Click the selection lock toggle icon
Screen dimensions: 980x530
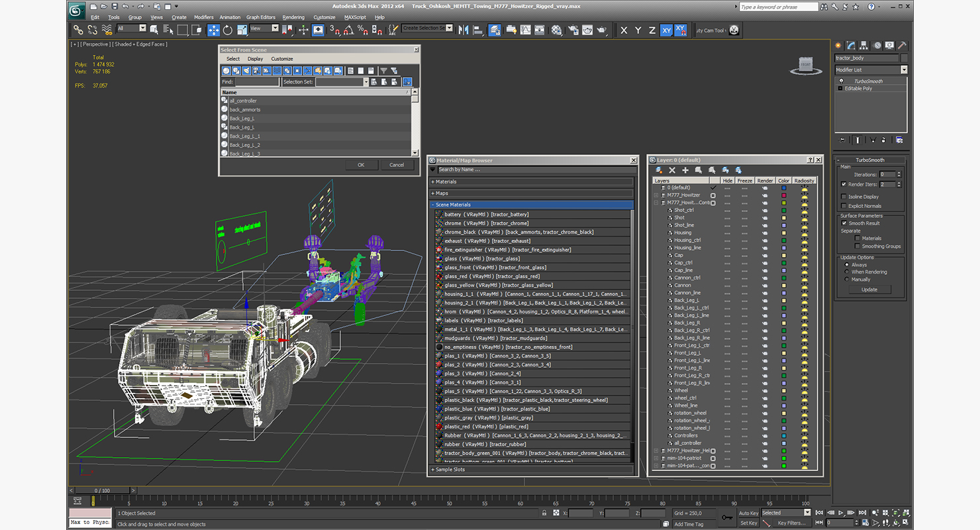point(545,513)
